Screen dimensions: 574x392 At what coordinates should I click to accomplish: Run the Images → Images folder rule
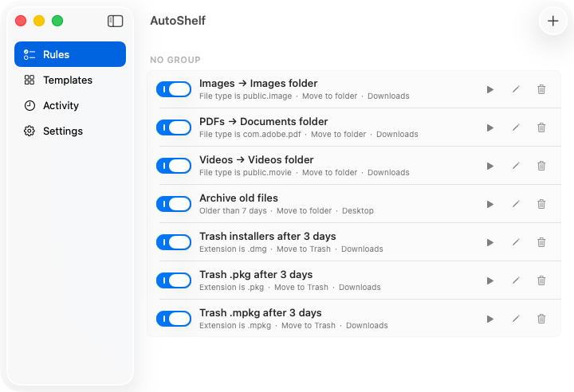coord(490,90)
